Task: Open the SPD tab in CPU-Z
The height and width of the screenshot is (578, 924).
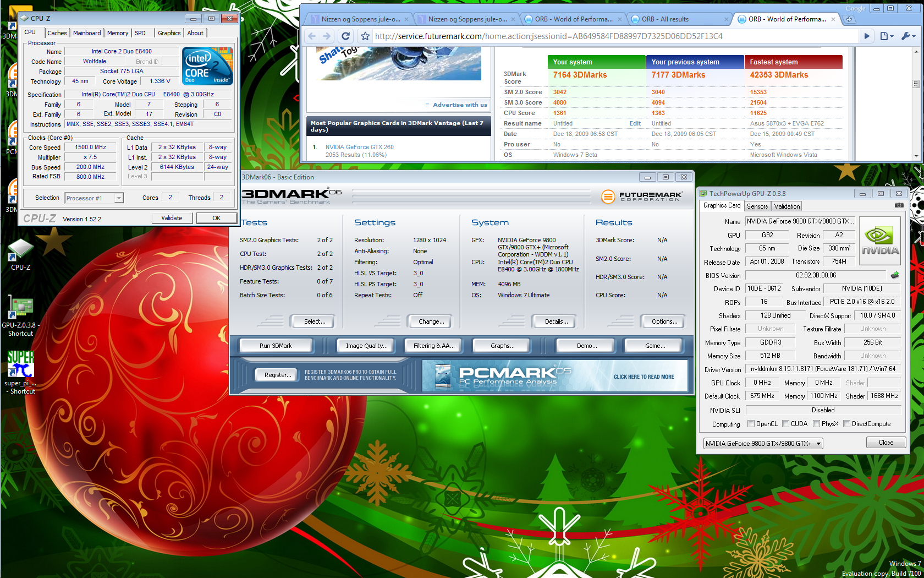Action: 140,33
